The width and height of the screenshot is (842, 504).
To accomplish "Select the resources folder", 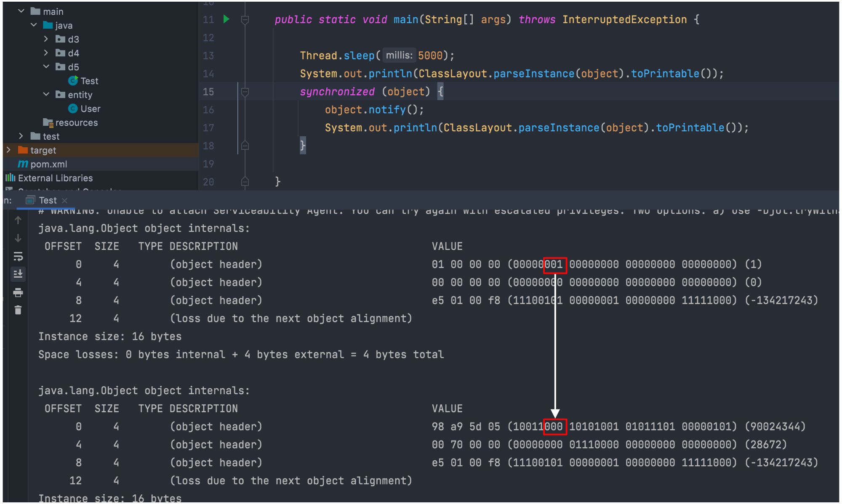I will [x=76, y=122].
